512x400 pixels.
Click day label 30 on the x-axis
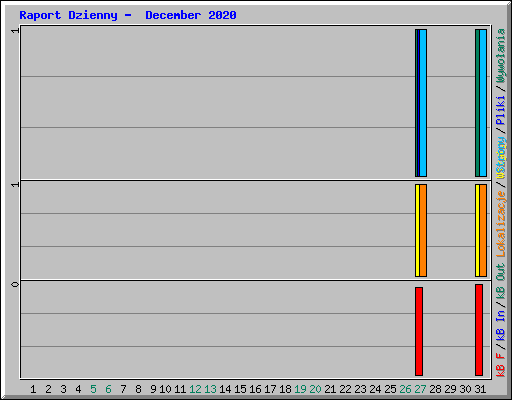click(x=465, y=389)
